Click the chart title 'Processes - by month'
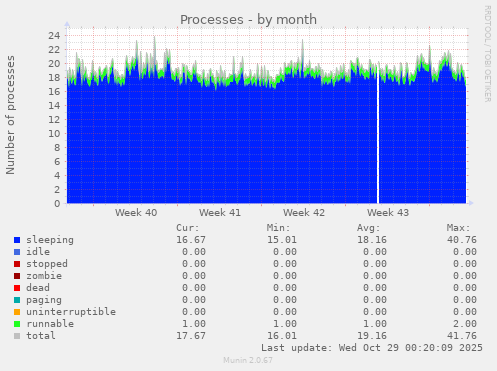Screen dimensions: 497x371 coord(248,20)
